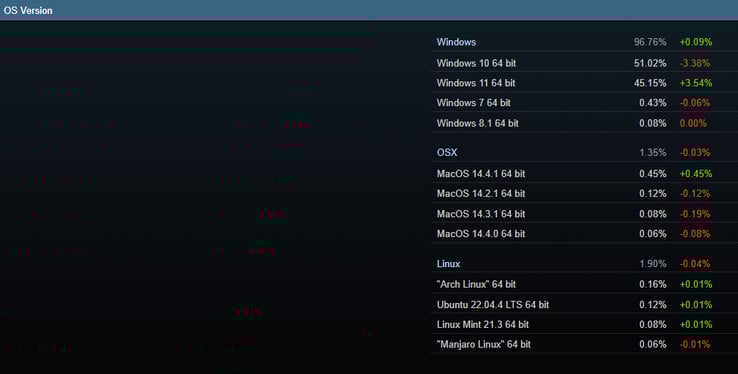Select the MacOS 14.4.1 64 bit row
This screenshot has height=374, width=738.
pos(584,174)
